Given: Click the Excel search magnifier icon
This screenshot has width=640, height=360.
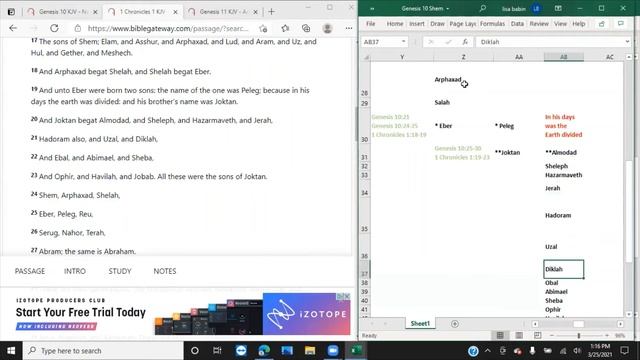Looking at the screenshot, I should [x=483, y=8].
